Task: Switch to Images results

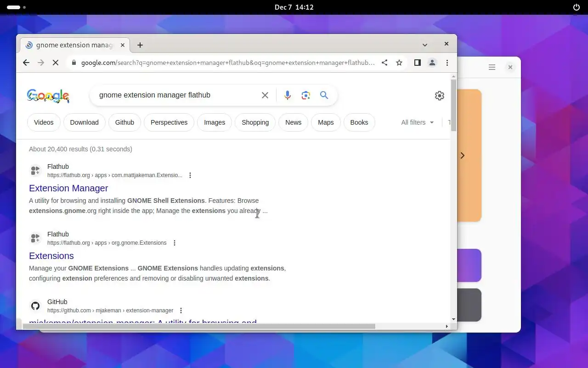Action: 215,122
